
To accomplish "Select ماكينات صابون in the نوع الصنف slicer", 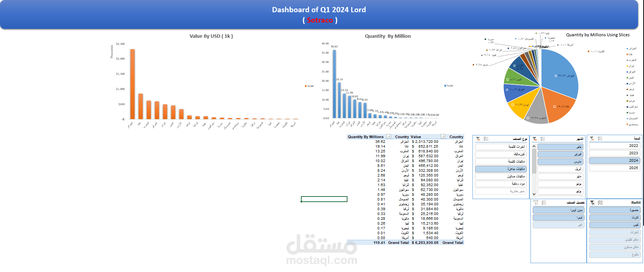I will (501, 177).
